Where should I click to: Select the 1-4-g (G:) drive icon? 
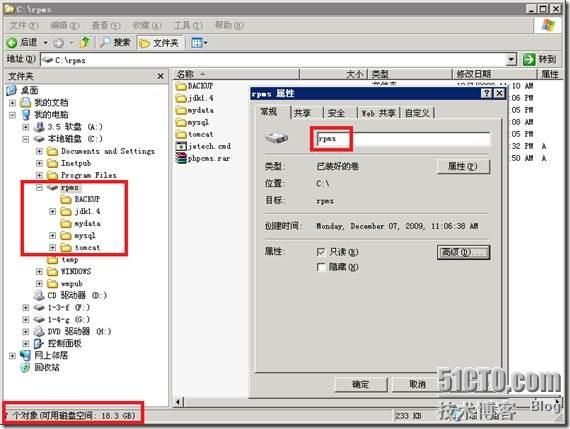pos(39,320)
